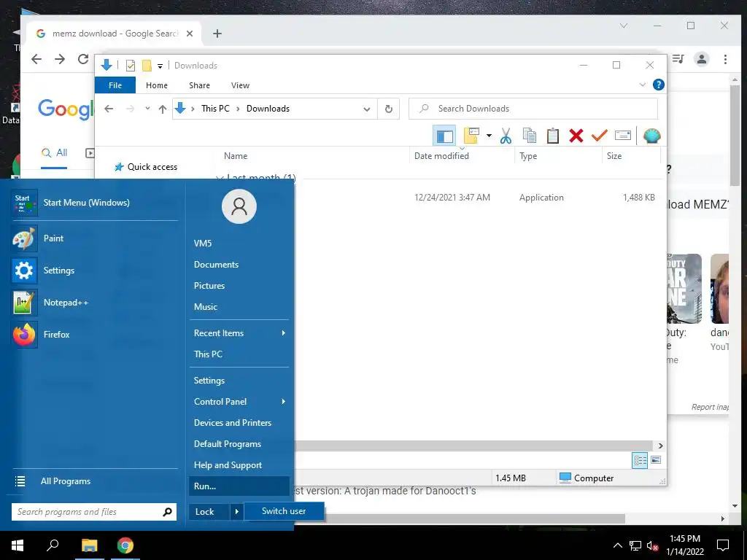
Task: Open dropdown arrow beside folder options icon
Action: click(x=489, y=136)
